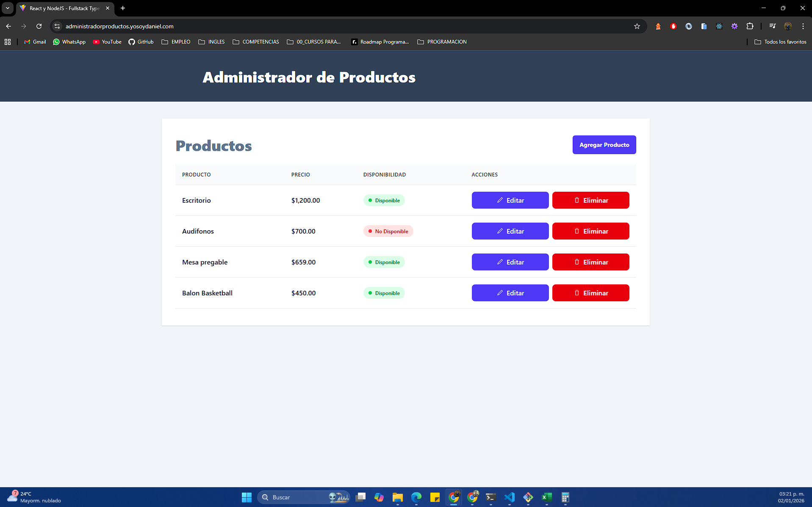Click the site information icon in address bar
The width and height of the screenshot is (812, 507).
point(57,26)
